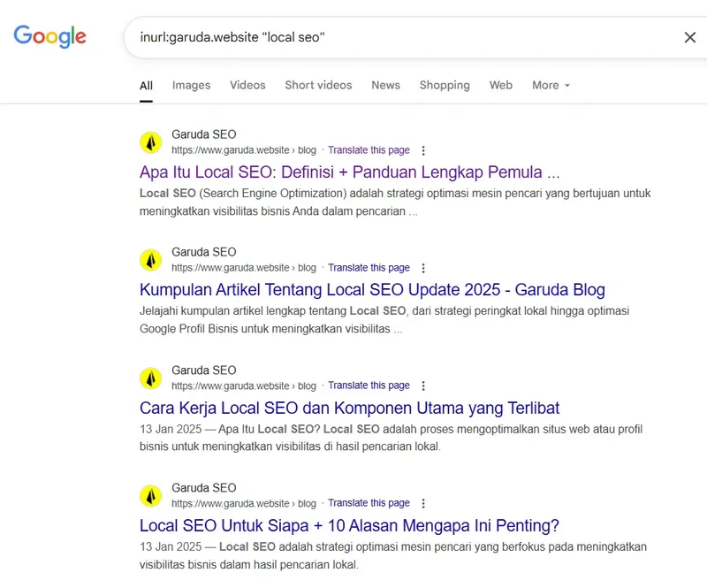Translate the Local SEO Untuk Siapa page
The image size is (707, 588).
369,503
